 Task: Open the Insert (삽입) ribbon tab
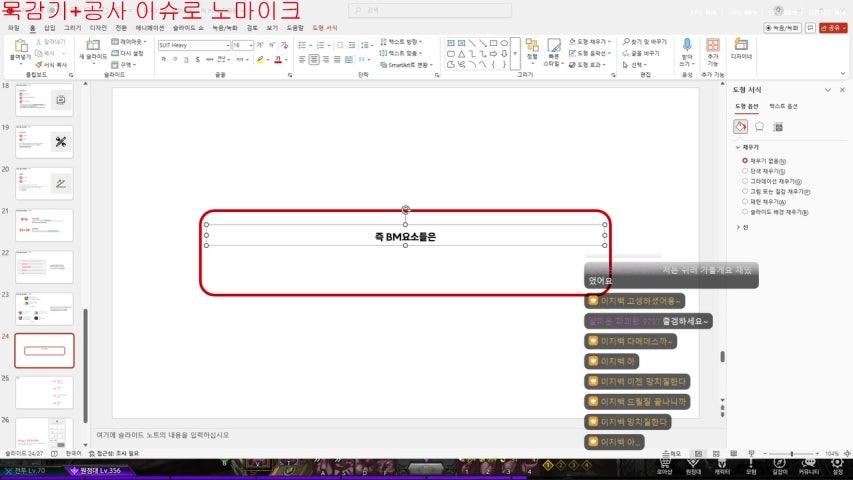pos(49,28)
